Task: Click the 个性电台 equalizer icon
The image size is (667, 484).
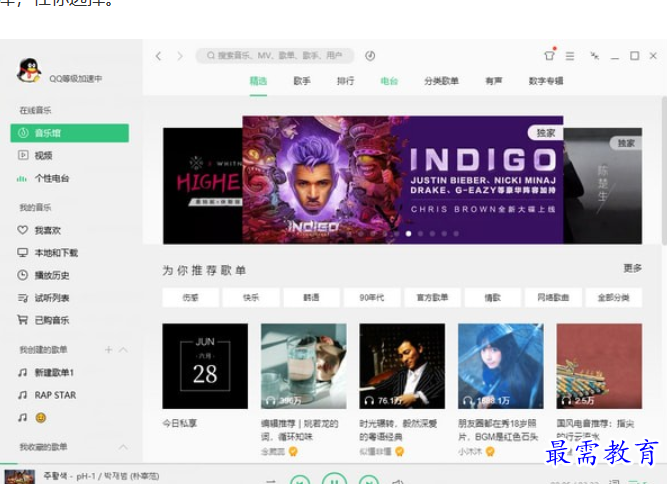Action: click(22, 179)
